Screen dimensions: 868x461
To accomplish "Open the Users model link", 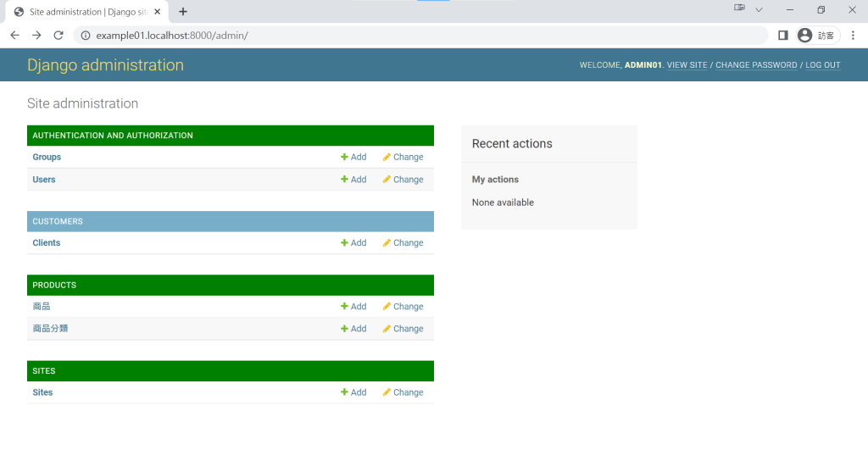I will [44, 180].
